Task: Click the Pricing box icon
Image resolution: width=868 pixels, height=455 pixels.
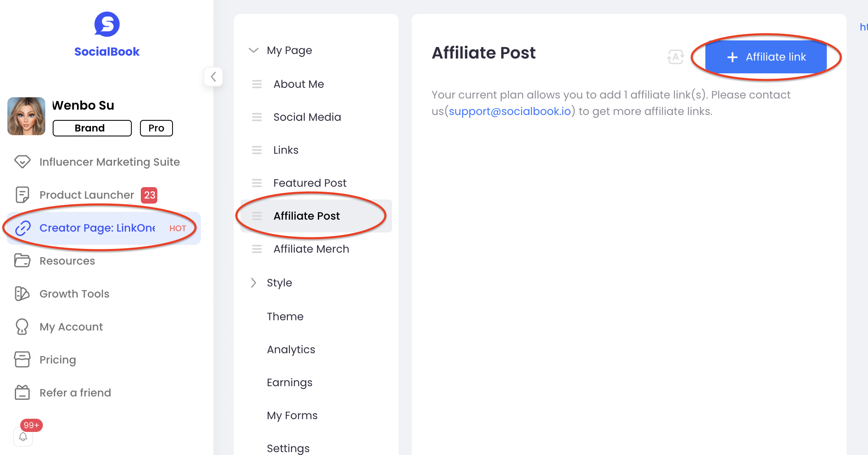Action: (x=22, y=359)
